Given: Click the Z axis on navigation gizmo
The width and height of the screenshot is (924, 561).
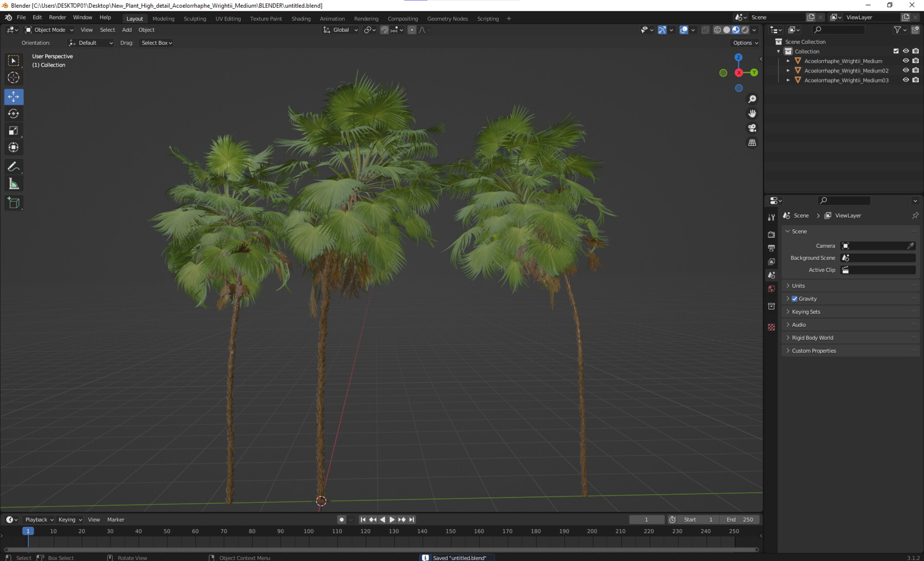Looking at the screenshot, I should 738,57.
